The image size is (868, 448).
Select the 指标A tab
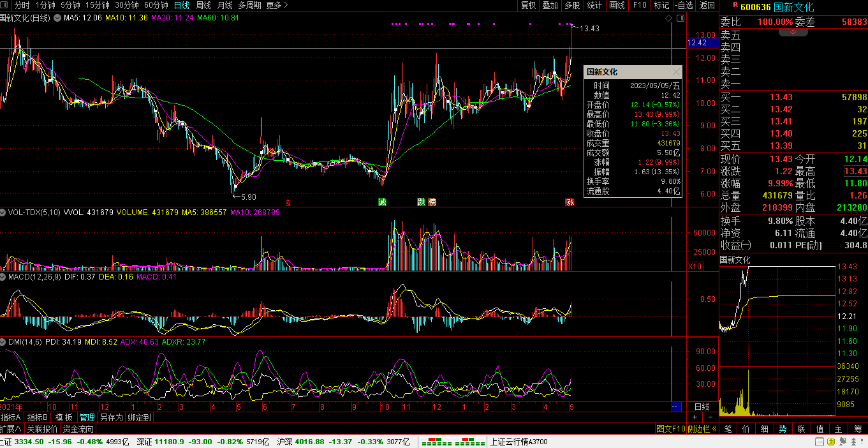[x=11, y=417]
